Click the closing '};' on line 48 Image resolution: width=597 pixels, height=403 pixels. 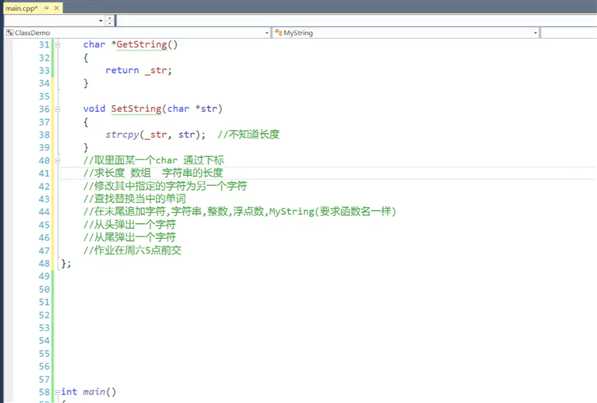point(66,263)
